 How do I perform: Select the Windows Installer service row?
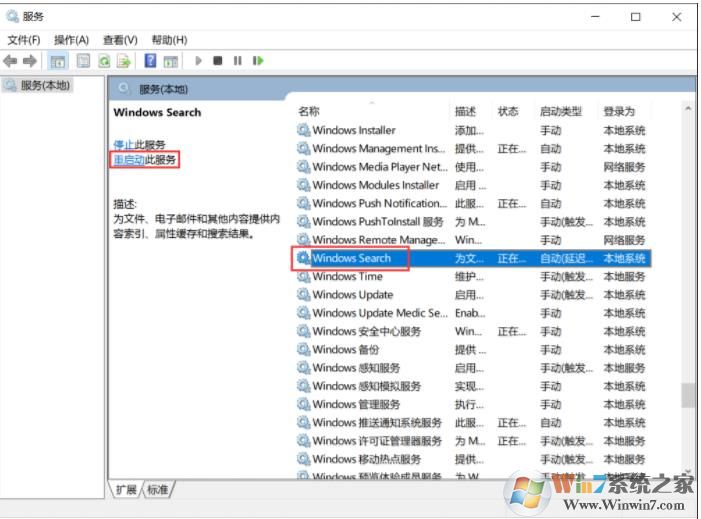coord(472,130)
